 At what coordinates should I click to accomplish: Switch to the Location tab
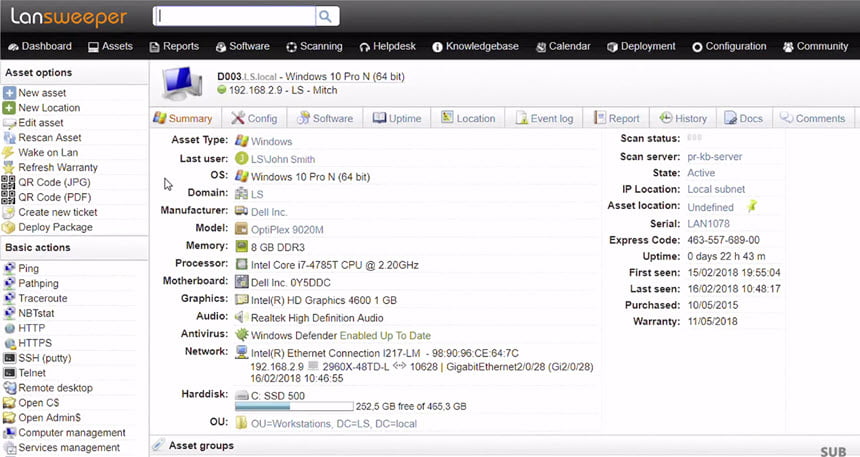[468, 118]
